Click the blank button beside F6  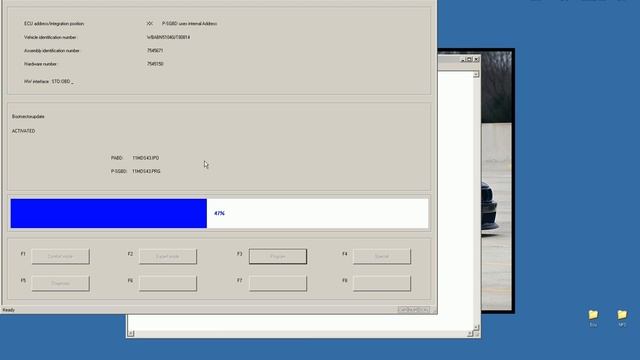[168, 283]
